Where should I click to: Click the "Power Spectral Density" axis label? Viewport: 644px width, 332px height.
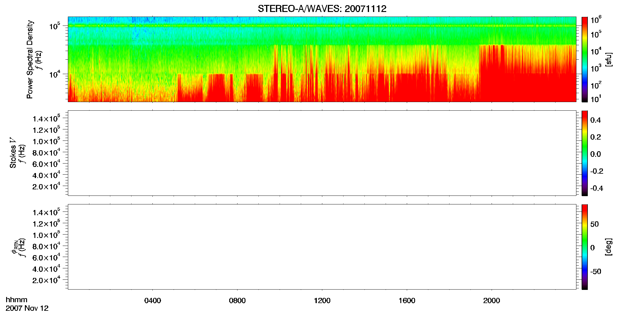(x=30, y=59)
